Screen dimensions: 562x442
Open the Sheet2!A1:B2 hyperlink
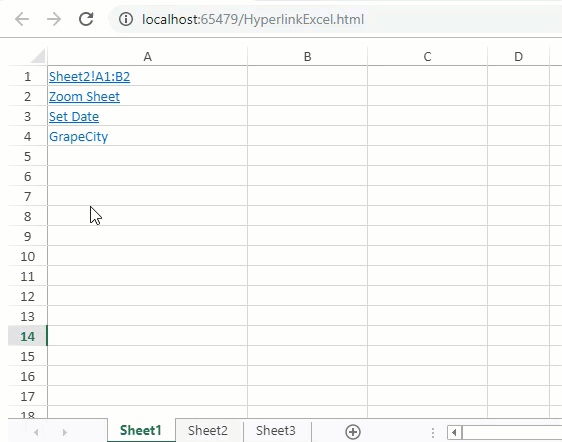tap(90, 76)
